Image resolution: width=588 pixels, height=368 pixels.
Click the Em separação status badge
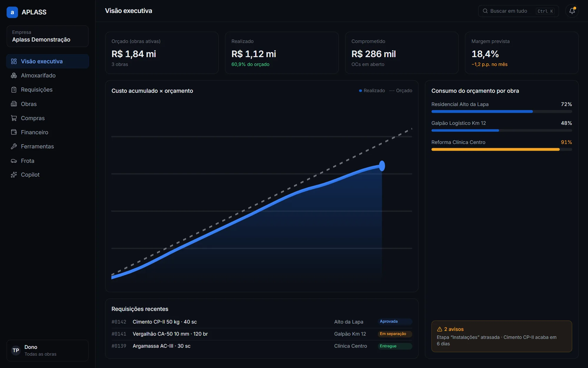395,334
